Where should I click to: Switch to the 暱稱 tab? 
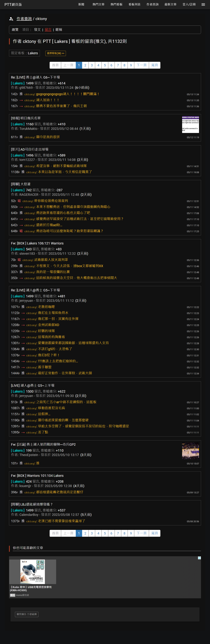(59, 30)
